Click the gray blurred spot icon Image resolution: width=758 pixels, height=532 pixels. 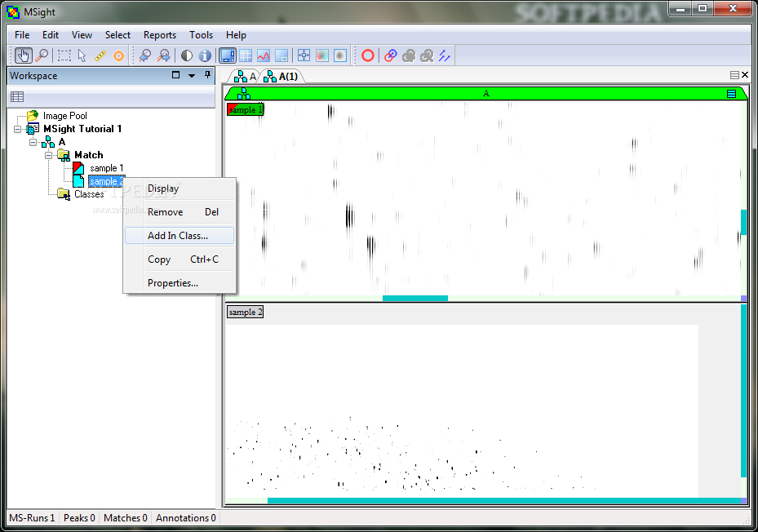(340, 55)
